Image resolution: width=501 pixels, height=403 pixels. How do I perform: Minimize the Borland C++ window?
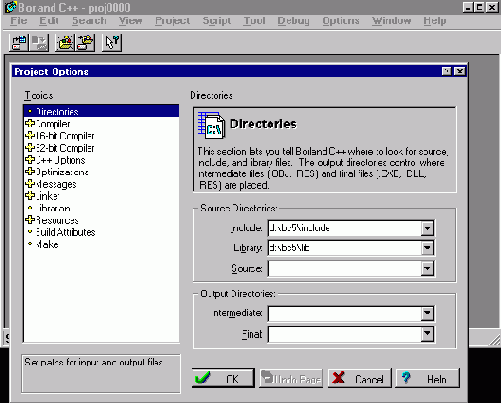(x=468, y=7)
